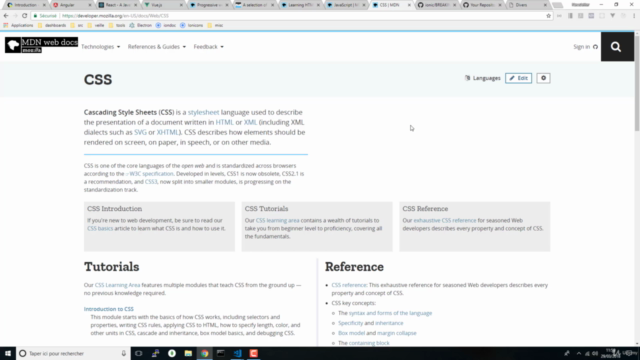Open the terminal window from taskbar
This screenshot has width=640, height=360.
coord(221,353)
